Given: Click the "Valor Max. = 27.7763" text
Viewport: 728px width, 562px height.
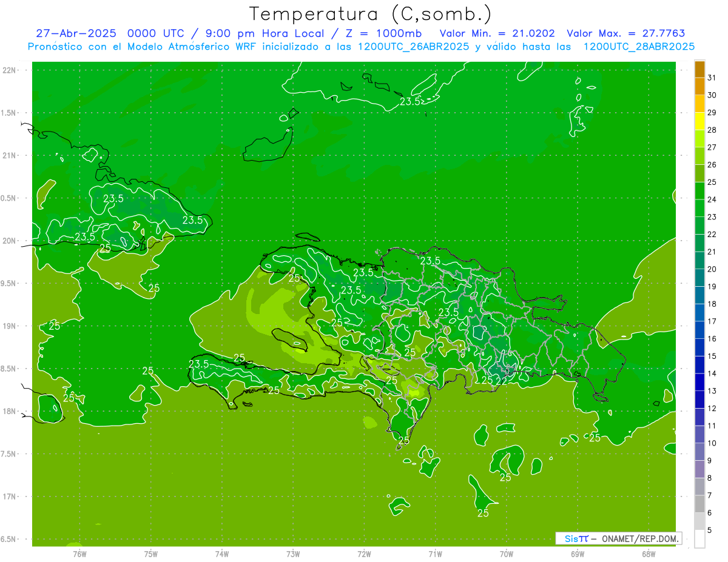Looking at the screenshot, I should (x=625, y=33).
